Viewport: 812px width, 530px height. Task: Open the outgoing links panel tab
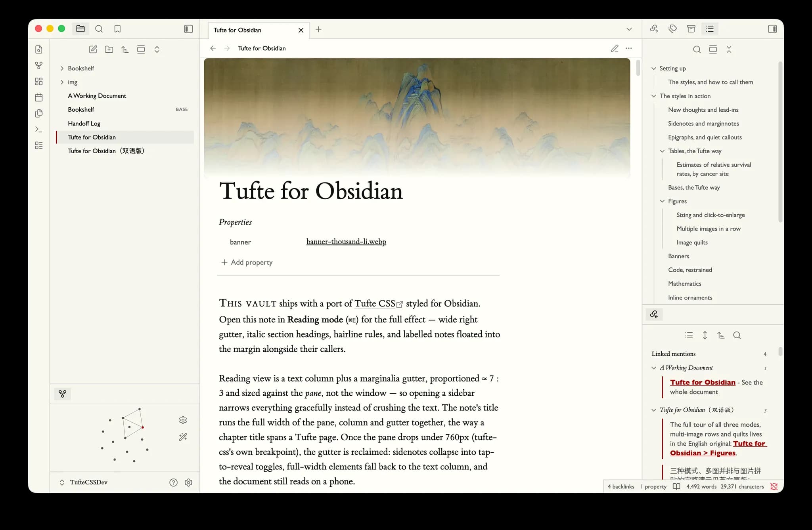654,29
